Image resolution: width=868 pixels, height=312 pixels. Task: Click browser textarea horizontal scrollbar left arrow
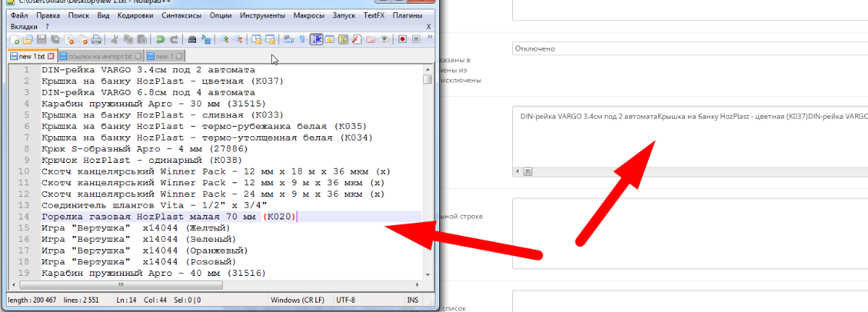point(517,172)
